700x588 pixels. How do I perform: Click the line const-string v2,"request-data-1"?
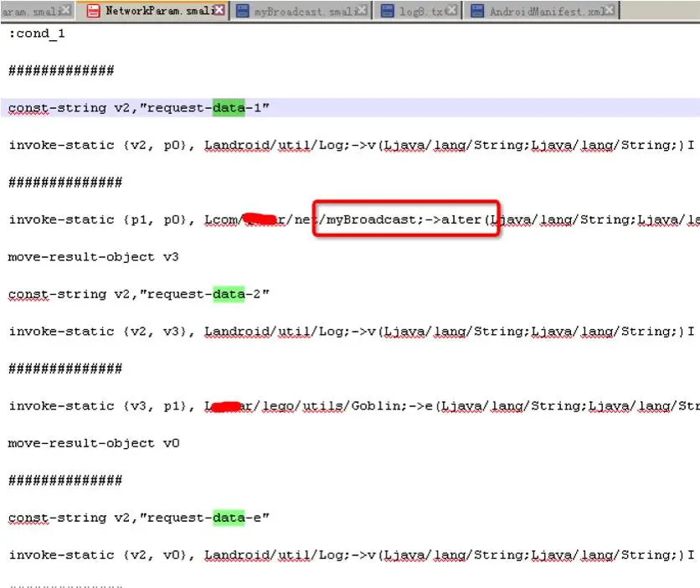click(138, 108)
